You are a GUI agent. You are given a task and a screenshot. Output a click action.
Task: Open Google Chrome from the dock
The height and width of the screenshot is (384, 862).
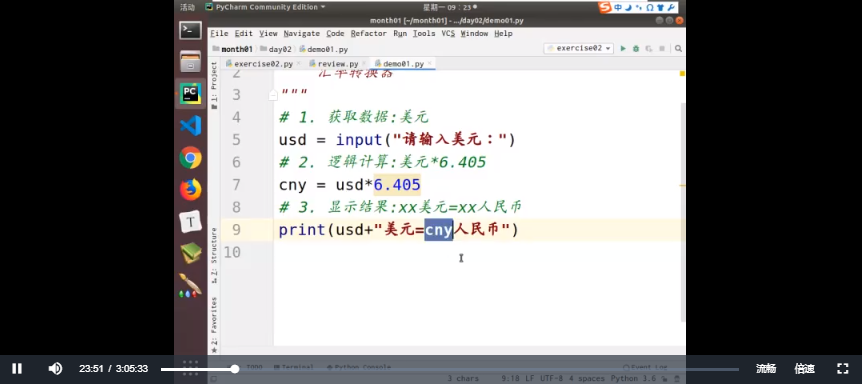(x=190, y=158)
